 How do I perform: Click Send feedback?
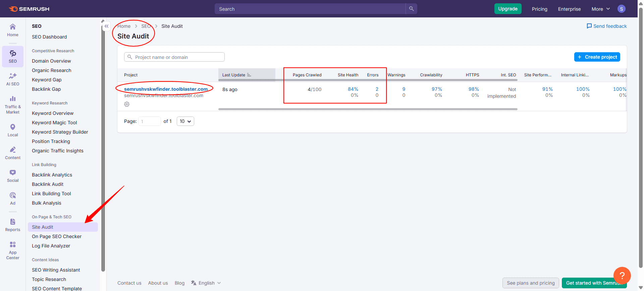coord(606,26)
